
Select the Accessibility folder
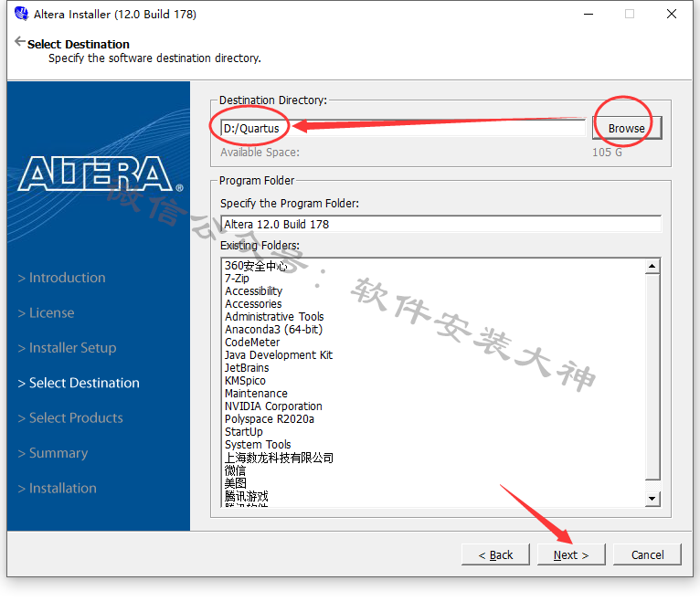(x=253, y=291)
